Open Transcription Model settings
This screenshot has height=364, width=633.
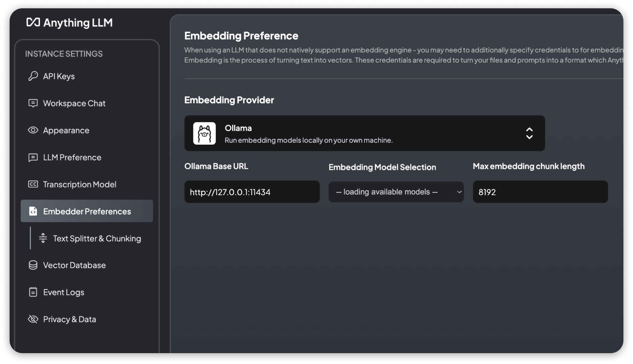point(87,184)
